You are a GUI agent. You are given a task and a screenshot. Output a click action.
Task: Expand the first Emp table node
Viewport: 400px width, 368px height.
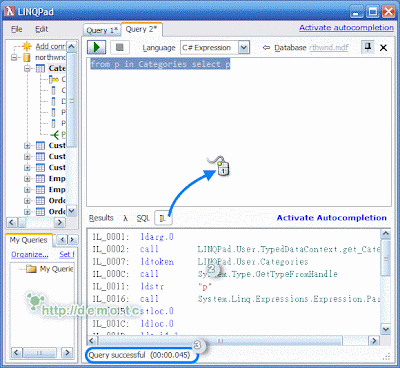[x=27, y=179]
